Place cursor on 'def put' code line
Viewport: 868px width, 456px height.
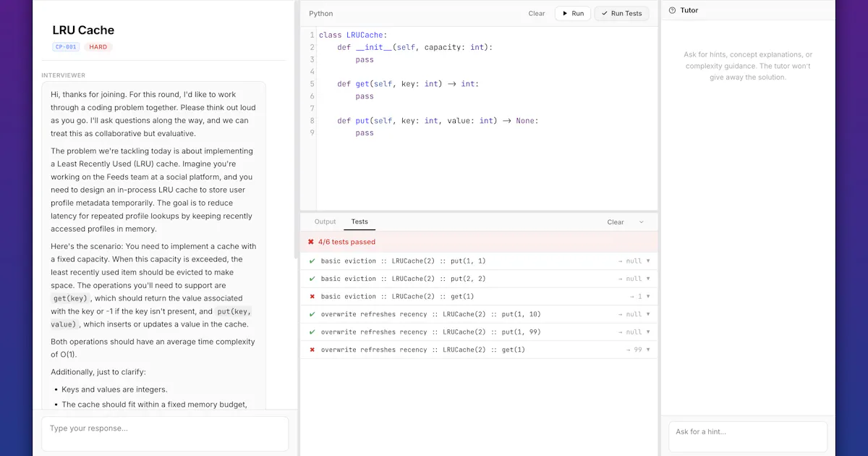tap(438, 121)
